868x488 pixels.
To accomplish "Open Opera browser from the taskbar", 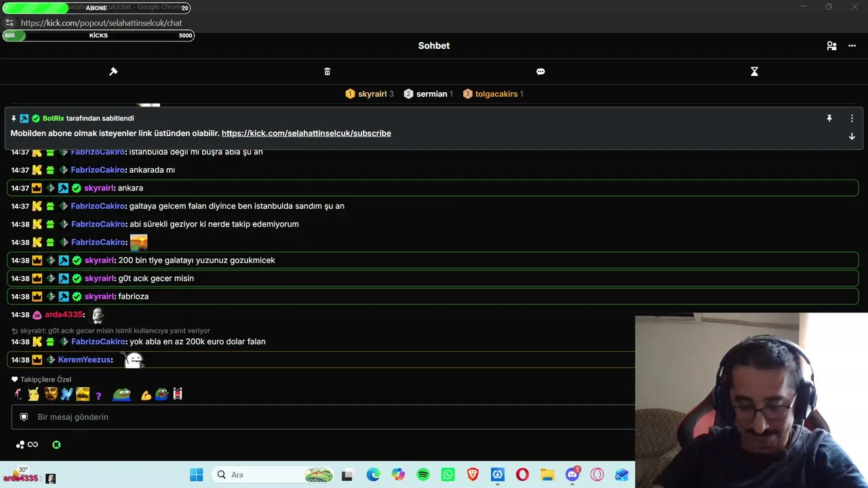I will [522, 475].
